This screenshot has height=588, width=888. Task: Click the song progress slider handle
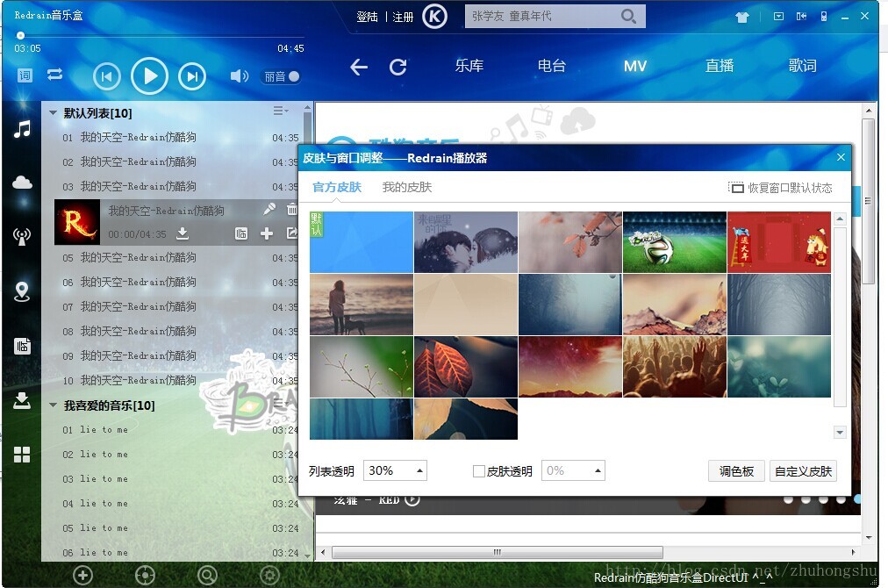click(x=20, y=36)
